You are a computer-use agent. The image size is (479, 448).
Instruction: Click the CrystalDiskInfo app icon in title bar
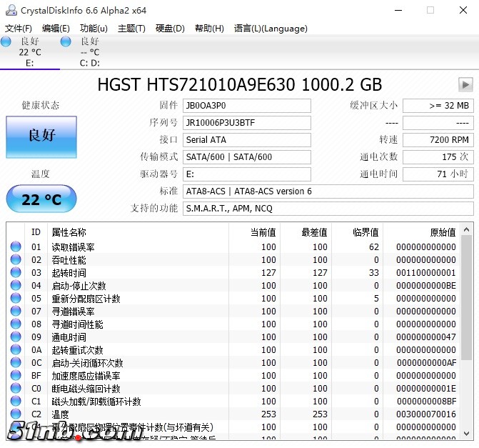pos(11,11)
